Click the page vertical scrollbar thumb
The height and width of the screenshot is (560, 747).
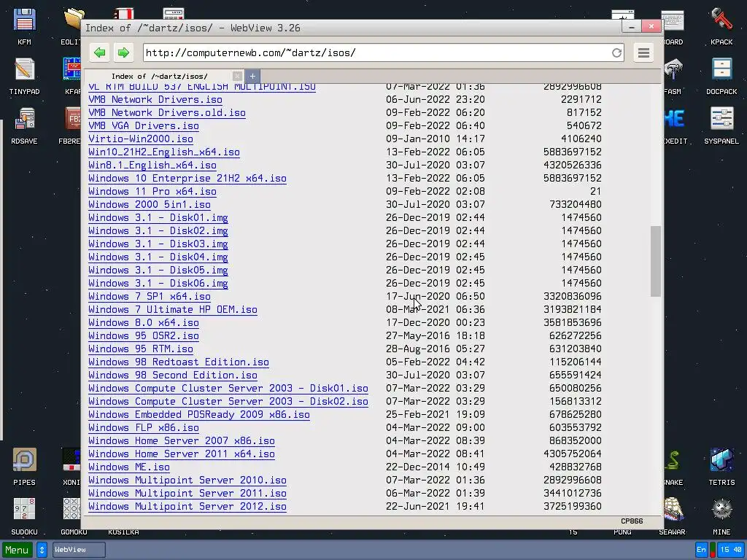(x=656, y=261)
